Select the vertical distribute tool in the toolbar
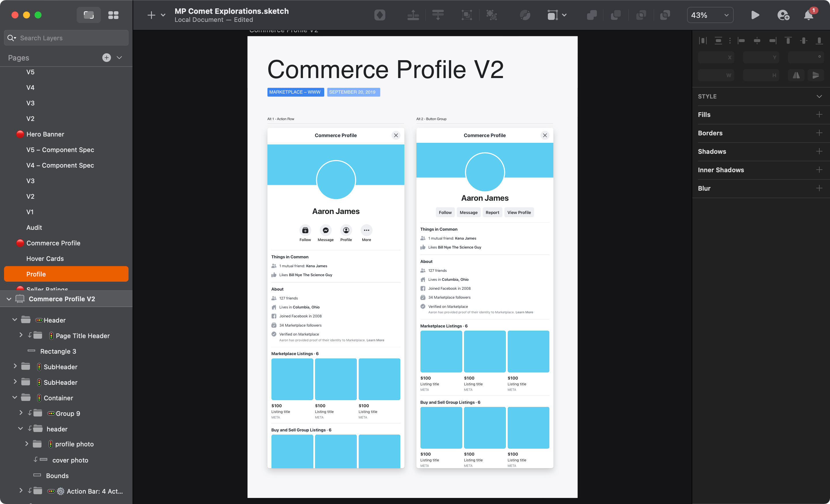830x504 pixels. coord(438,15)
